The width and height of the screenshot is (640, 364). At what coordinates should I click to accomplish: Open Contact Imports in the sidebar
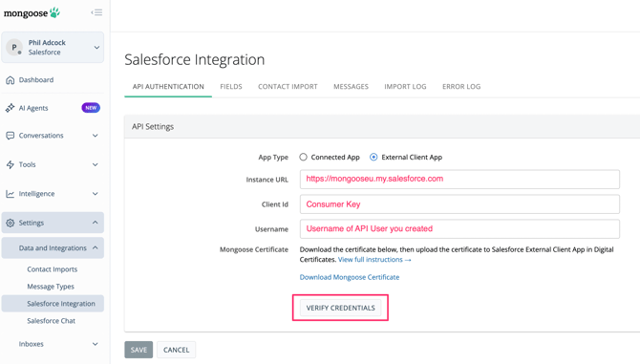(53, 269)
